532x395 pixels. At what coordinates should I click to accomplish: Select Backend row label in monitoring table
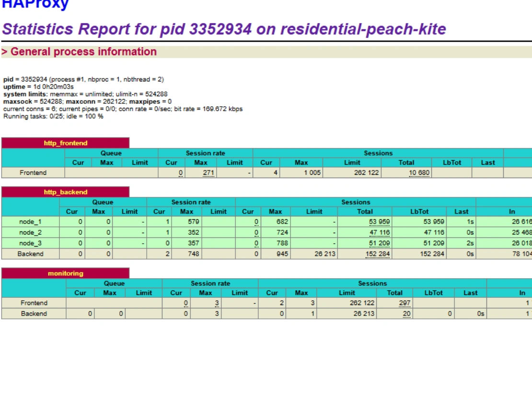34,314
